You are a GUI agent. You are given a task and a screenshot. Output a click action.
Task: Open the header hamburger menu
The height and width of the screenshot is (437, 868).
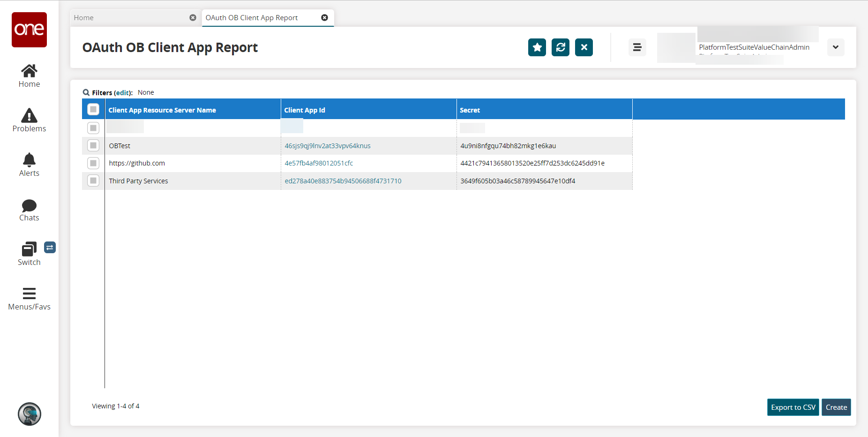pyautogui.click(x=637, y=47)
